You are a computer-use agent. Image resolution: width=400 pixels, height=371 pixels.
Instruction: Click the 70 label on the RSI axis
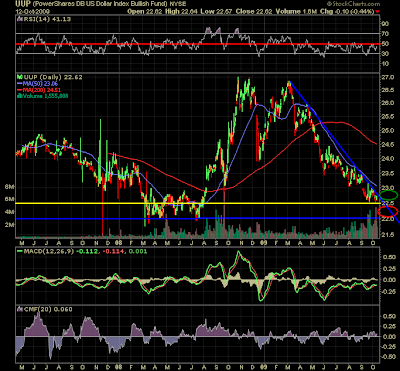coord(385,34)
